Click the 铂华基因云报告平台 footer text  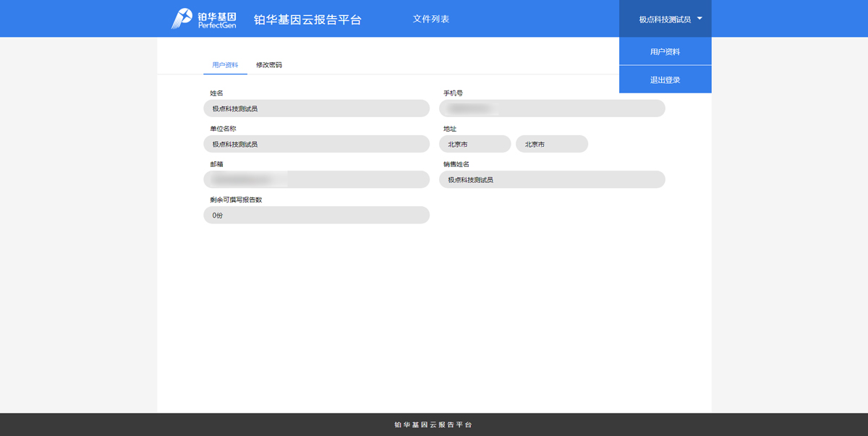pos(433,425)
